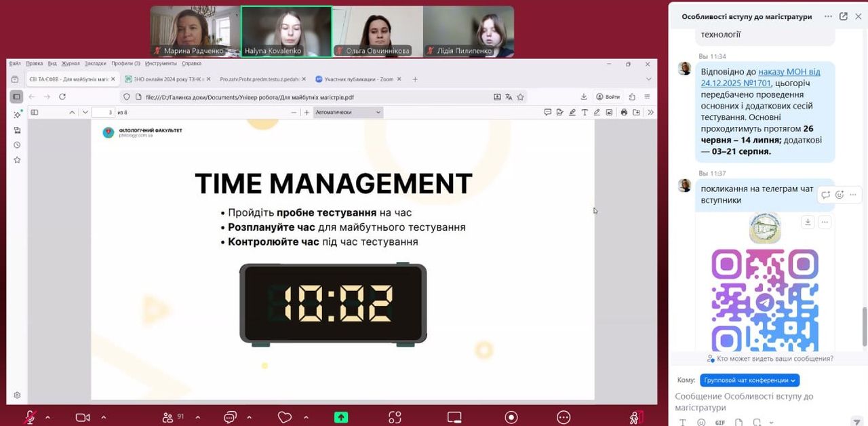Viewport: 868px width, 426px height.
Task: Click the chat panel vertical scrollbar
Action: coord(864,326)
